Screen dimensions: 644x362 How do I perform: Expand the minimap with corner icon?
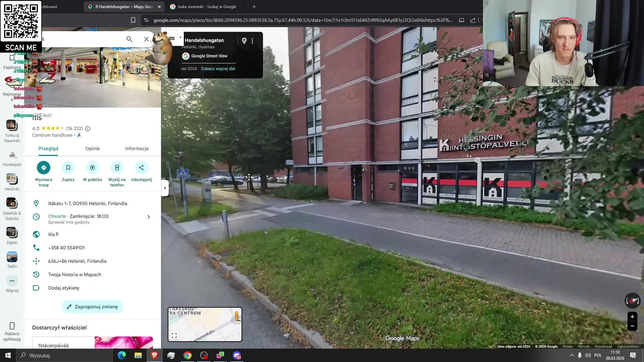(x=174, y=336)
